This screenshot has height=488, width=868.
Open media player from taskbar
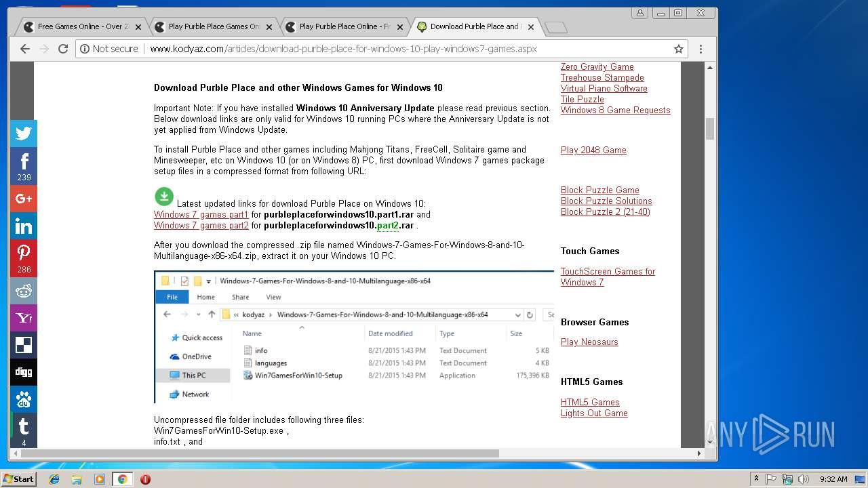tap(100, 479)
